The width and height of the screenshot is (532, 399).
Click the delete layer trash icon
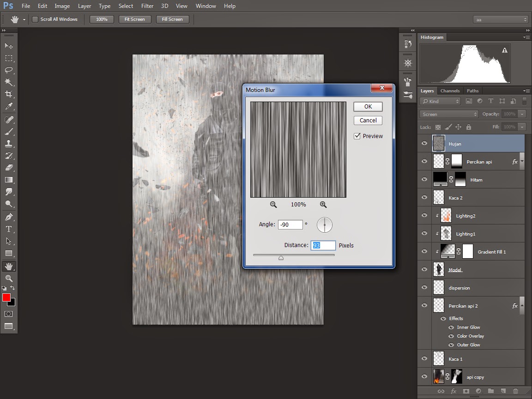(x=515, y=391)
